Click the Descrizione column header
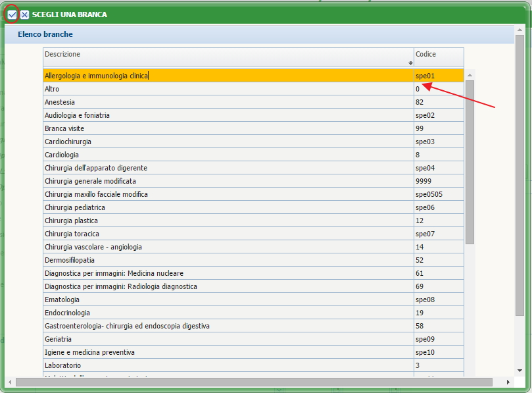 (x=224, y=57)
